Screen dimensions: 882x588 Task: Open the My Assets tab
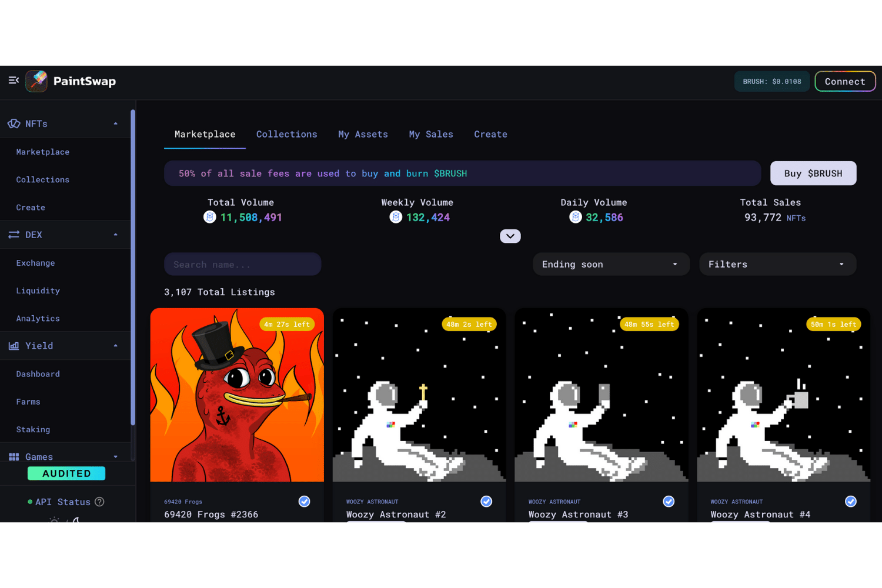point(363,134)
